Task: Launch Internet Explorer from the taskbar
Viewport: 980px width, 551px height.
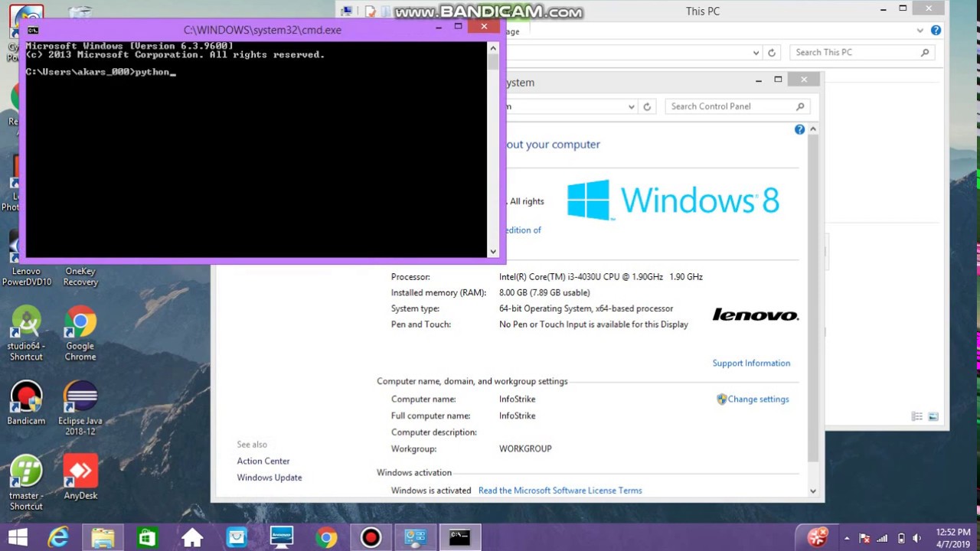Action: point(58,537)
